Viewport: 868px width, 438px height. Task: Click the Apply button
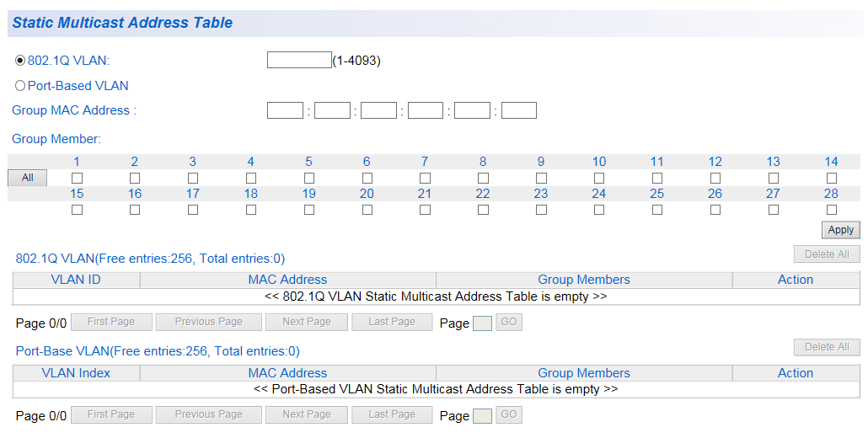pos(840,230)
